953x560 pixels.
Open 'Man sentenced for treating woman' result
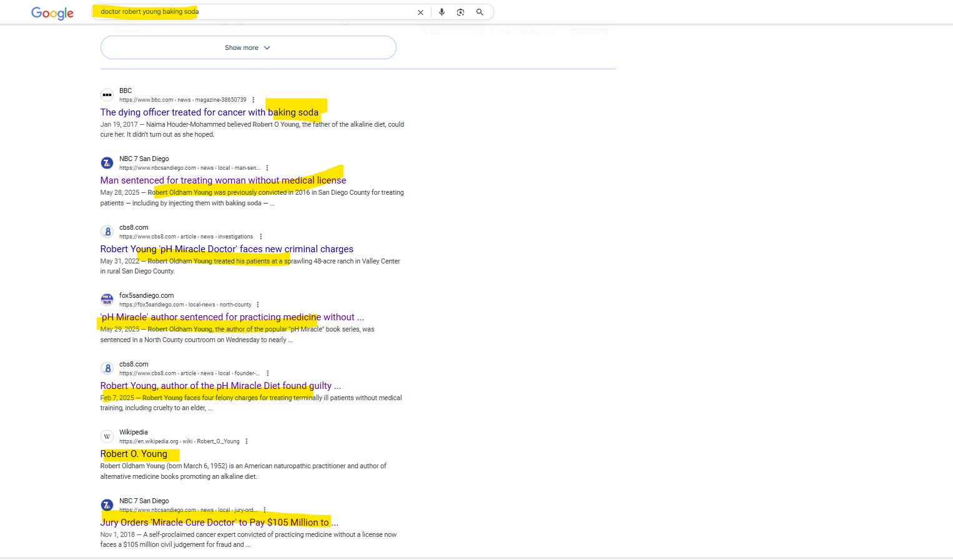pos(223,180)
